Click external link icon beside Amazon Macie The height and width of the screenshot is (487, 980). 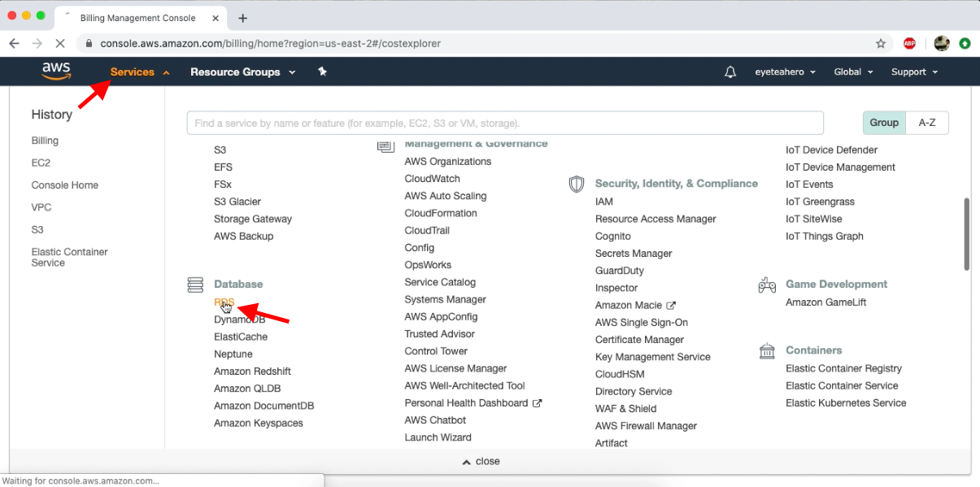coord(671,305)
